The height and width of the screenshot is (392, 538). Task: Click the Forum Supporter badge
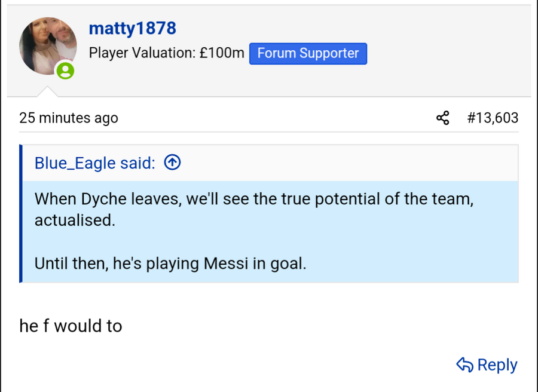click(308, 54)
